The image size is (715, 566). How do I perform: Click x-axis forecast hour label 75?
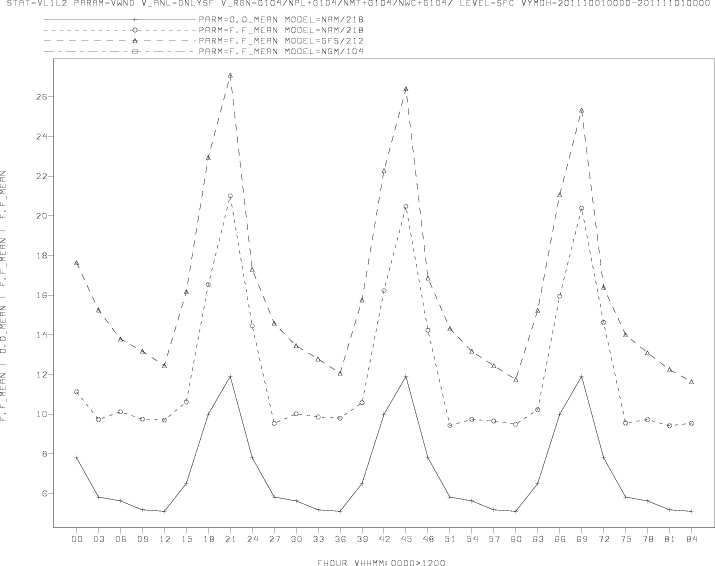(626, 539)
